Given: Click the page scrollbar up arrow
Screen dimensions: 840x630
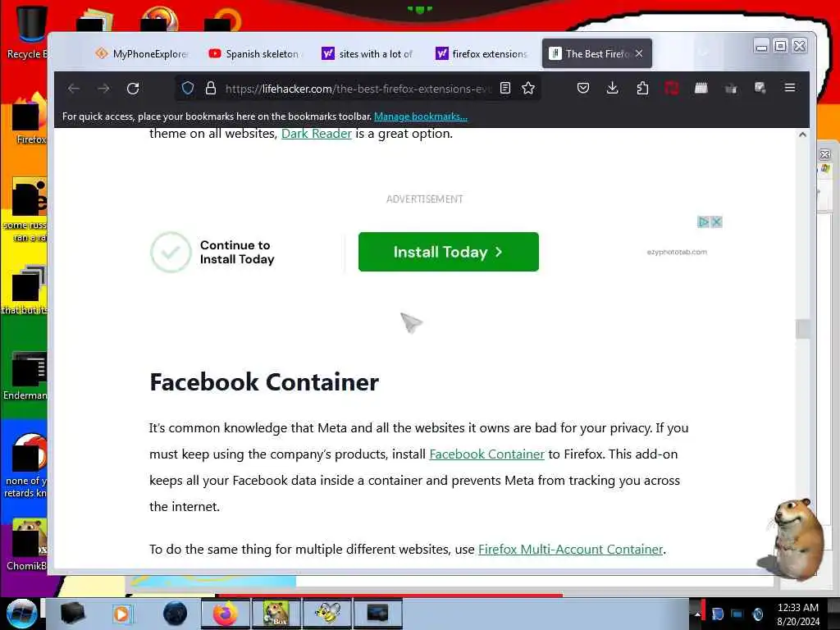Looking at the screenshot, I should (802, 135).
